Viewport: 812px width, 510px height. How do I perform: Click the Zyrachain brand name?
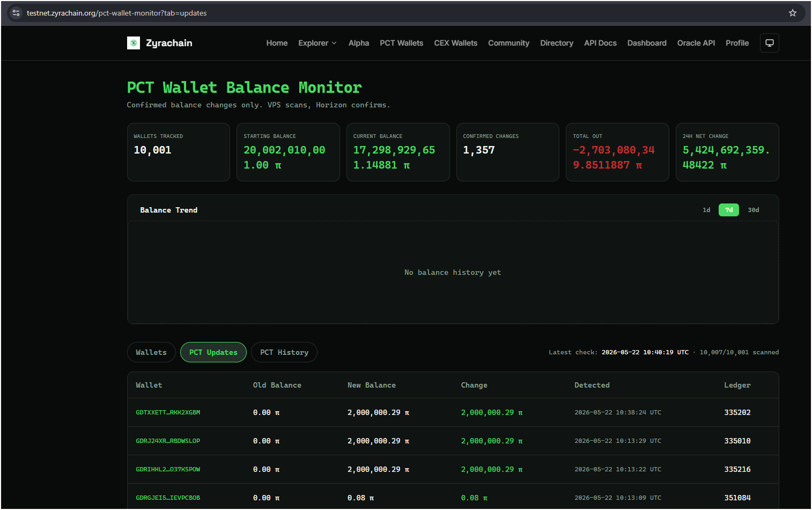click(x=169, y=43)
